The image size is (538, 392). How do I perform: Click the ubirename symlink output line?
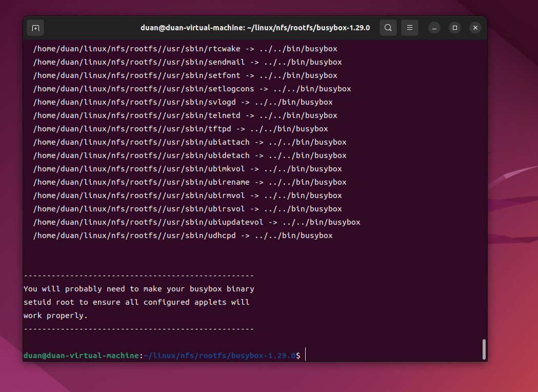(190, 182)
